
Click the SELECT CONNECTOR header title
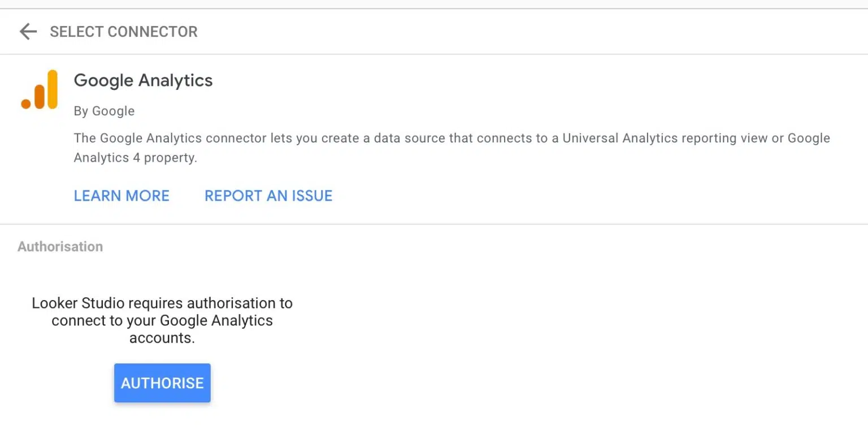pyautogui.click(x=124, y=32)
